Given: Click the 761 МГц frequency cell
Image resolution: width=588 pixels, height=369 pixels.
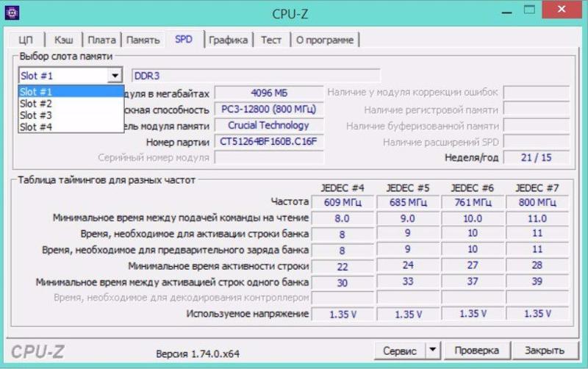Looking at the screenshot, I should click(x=473, y=202).
